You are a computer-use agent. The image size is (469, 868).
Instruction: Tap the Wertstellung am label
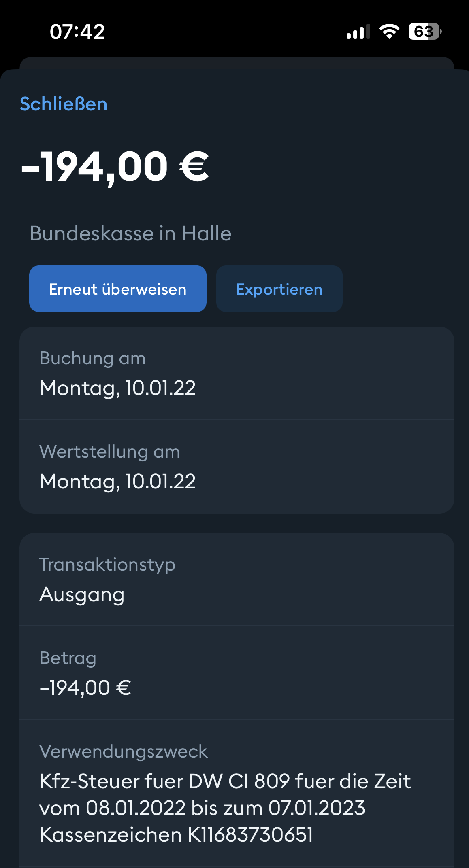click(109, 452)
